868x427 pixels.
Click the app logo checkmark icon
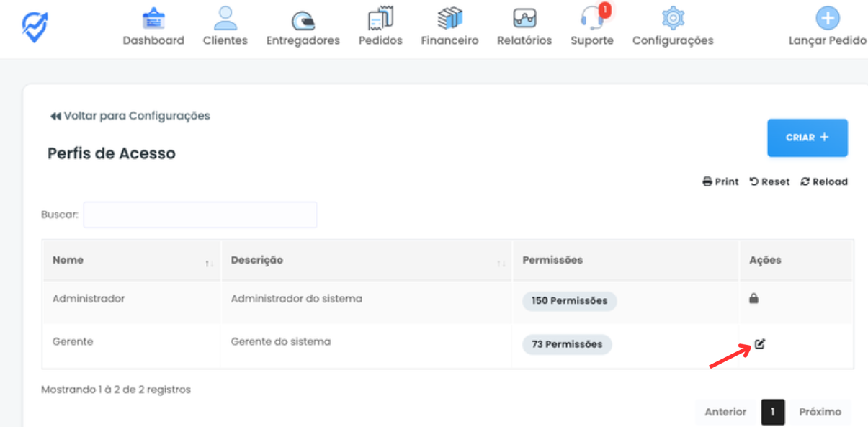[35, 27]
